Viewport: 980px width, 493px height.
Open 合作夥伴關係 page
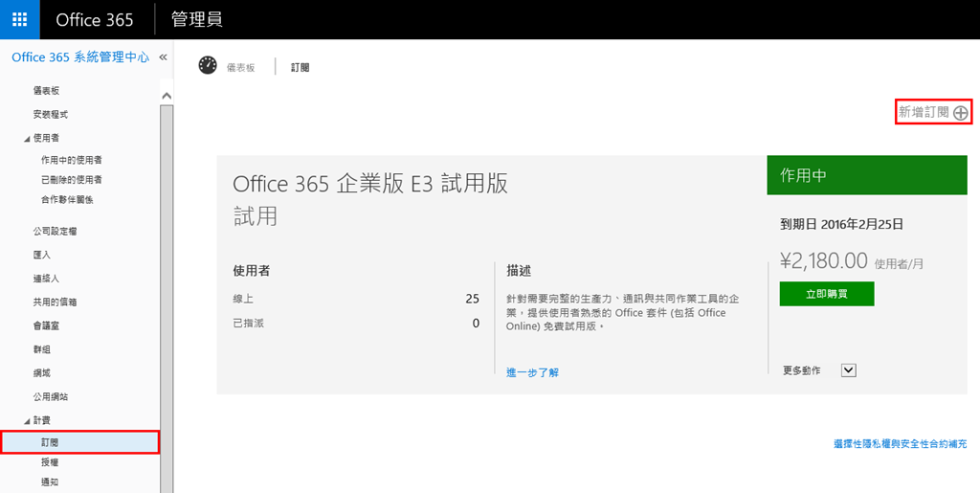[67, 199]
